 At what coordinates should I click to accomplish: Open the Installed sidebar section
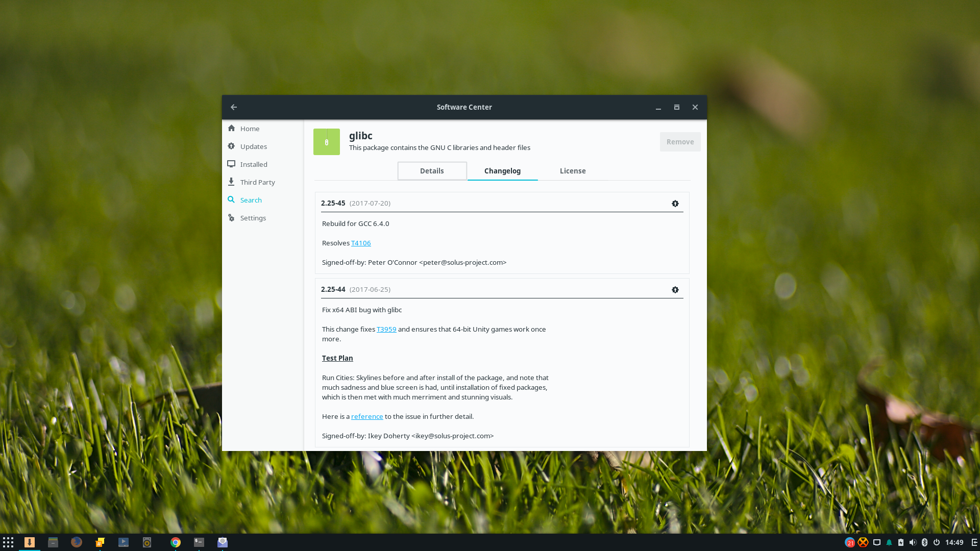point(263,164)
